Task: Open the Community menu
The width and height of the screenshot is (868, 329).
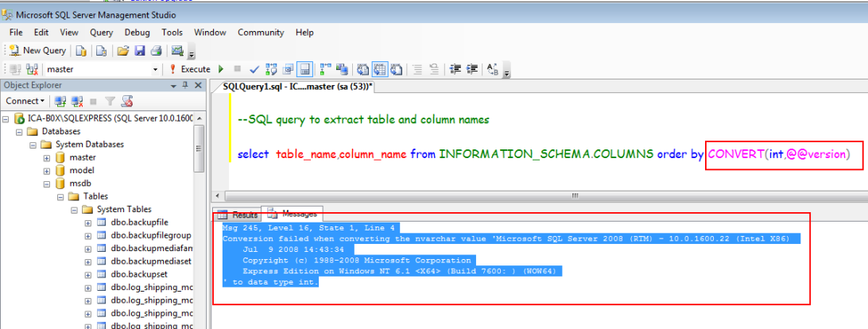Action: pyautogui.click(x=261, y=32)
